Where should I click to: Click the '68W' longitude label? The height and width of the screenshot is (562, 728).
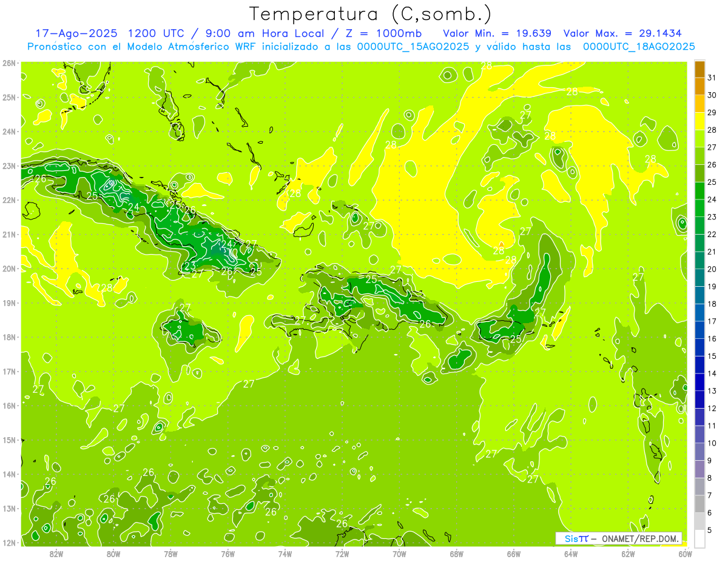456,554
